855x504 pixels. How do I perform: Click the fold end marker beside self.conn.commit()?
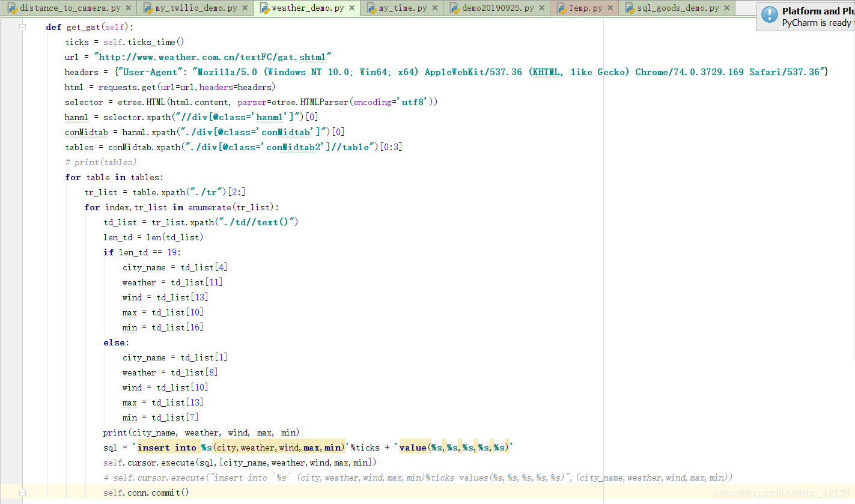coord(23,493)
